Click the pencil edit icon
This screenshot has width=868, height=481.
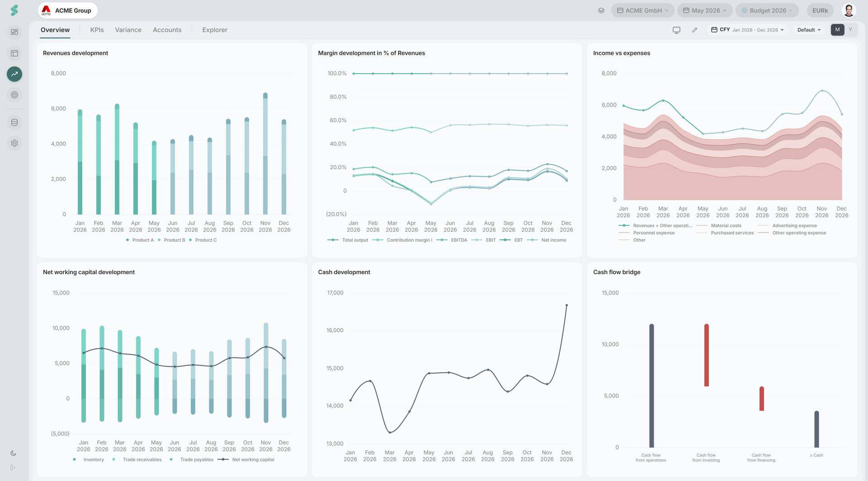(x=695, y=30)
